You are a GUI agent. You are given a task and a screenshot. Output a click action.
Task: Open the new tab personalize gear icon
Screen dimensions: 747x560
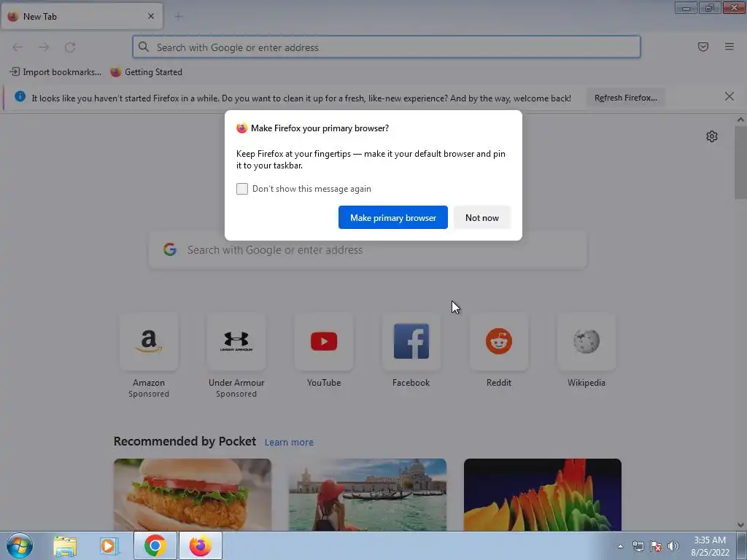[712, 136]
